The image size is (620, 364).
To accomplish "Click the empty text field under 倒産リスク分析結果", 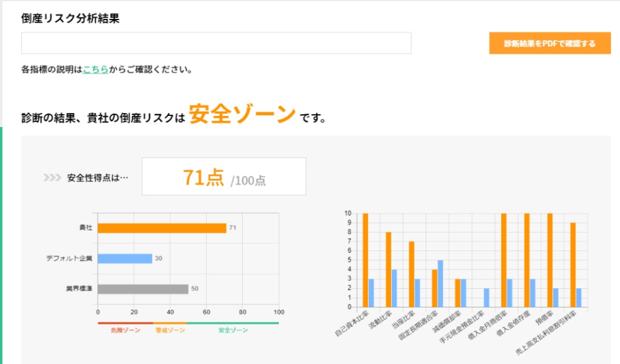I will click(x=216, y=43).
